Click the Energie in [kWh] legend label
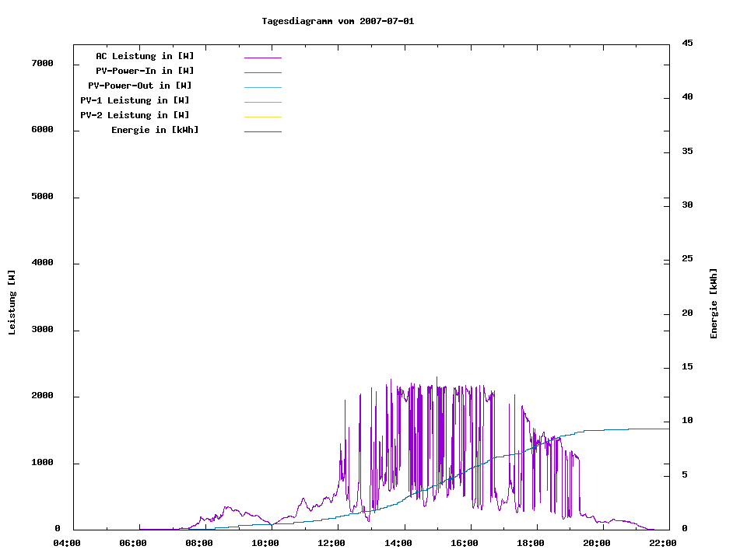This screenshot has height=560, width=747. 155,130
